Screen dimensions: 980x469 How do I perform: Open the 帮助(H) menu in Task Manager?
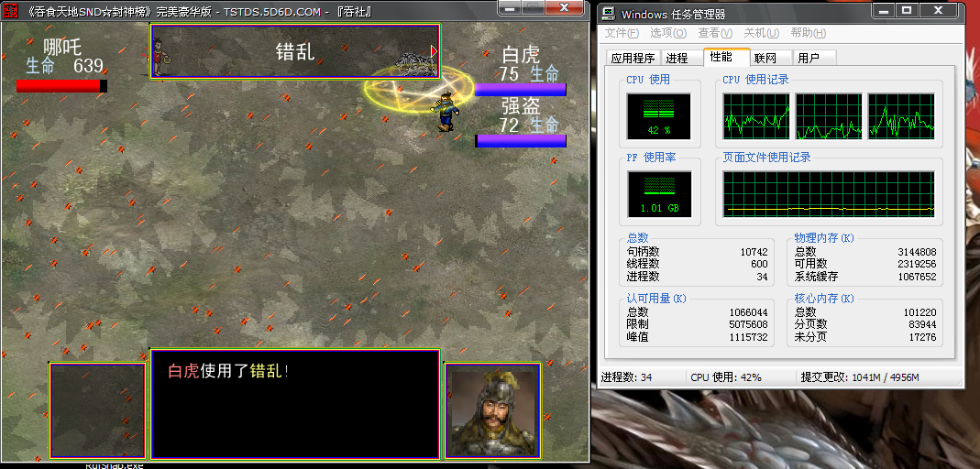(x=809, y=33)
